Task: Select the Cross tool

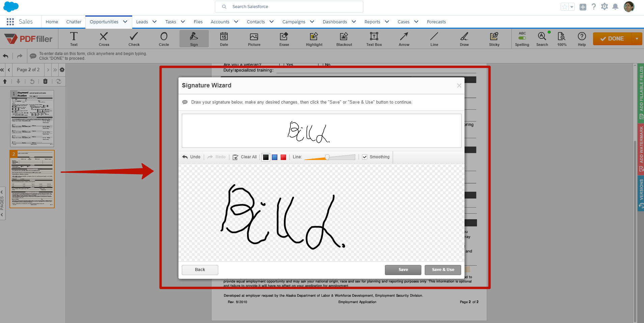Action: (104, 38)
